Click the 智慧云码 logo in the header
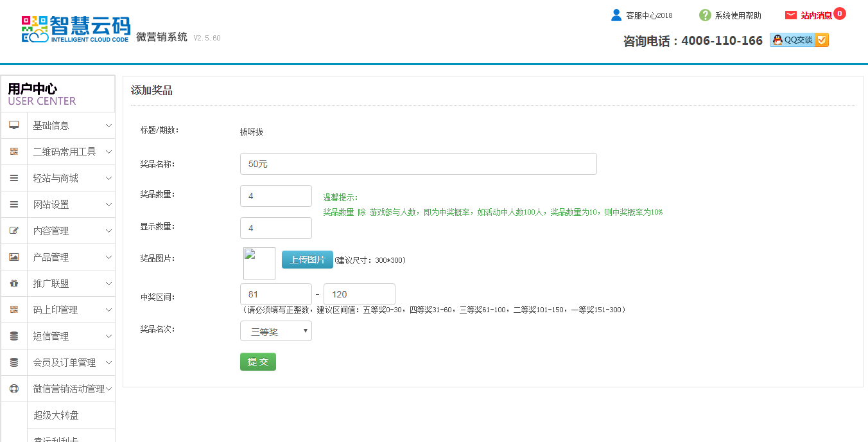868x442 pixels. (76, 29)
